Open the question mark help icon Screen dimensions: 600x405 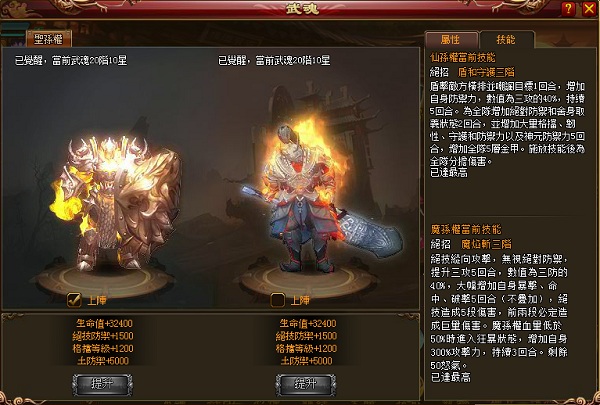[x=568, y=9]
